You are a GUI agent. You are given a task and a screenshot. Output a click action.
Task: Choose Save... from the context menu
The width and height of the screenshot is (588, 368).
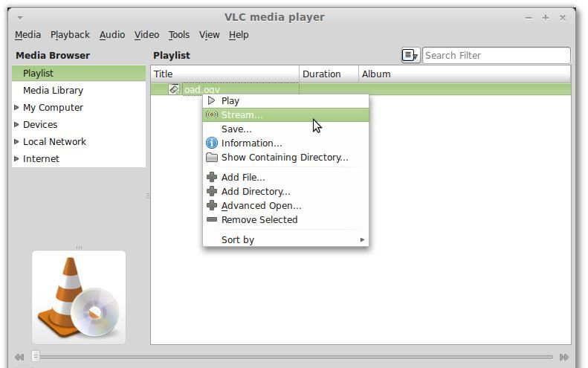(285, 129)
